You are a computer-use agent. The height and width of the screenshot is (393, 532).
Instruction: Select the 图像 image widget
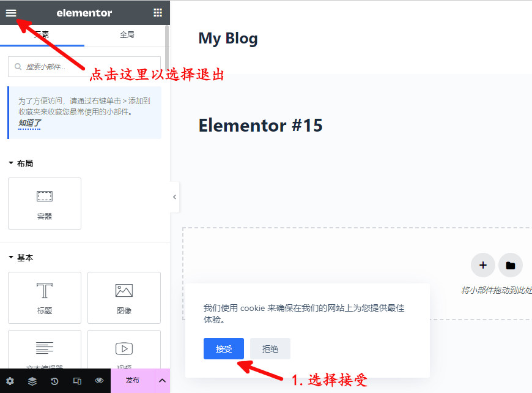click(124, 298)
